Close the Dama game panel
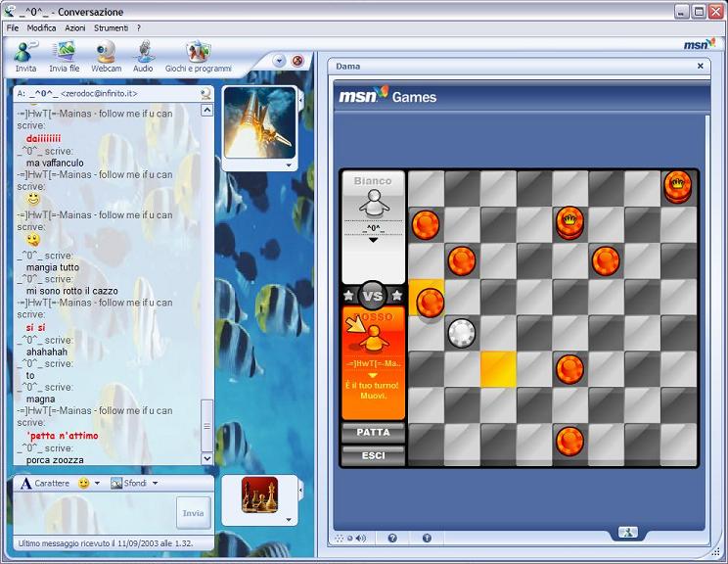Viewport: 728px width, 564px height. pyautogui.click(x=701, y=66)
